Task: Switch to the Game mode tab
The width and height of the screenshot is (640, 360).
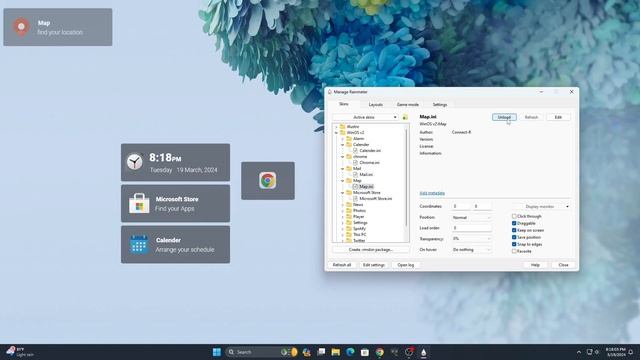Action: click(x=408, y=105)
